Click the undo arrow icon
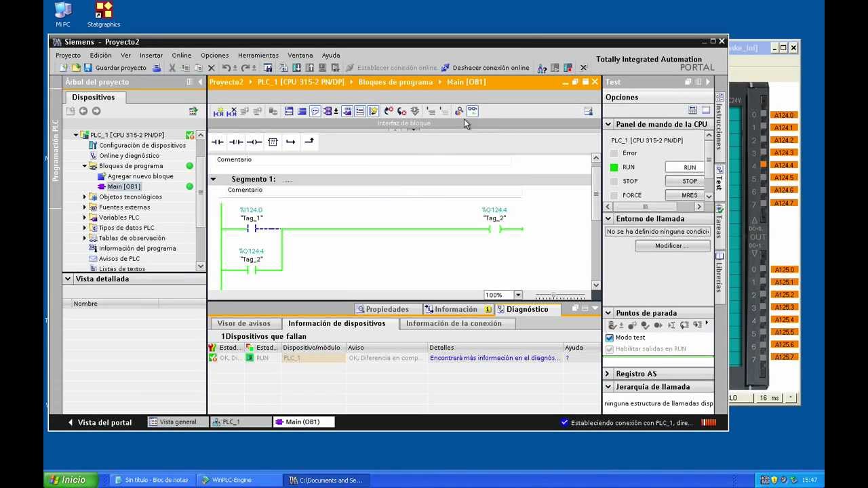The height and width of the screenshot is (488, 868). coord(226,68)
